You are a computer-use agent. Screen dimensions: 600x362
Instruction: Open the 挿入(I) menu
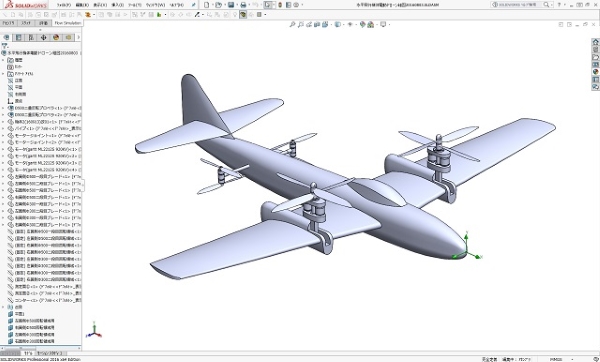pyautogui.click(x=117, y=5)
